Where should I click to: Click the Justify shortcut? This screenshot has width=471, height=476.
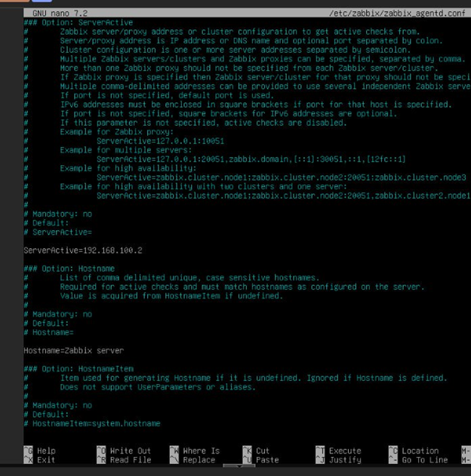344,459
